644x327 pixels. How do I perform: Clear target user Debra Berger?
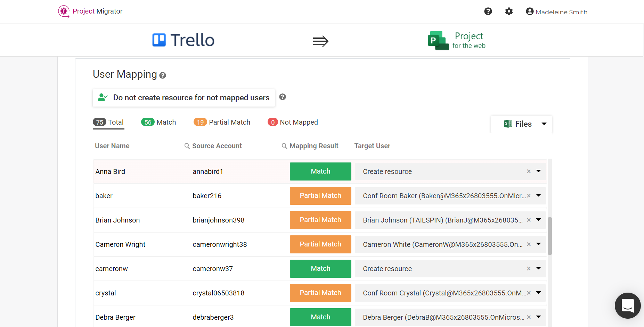[x=529, y=317]
